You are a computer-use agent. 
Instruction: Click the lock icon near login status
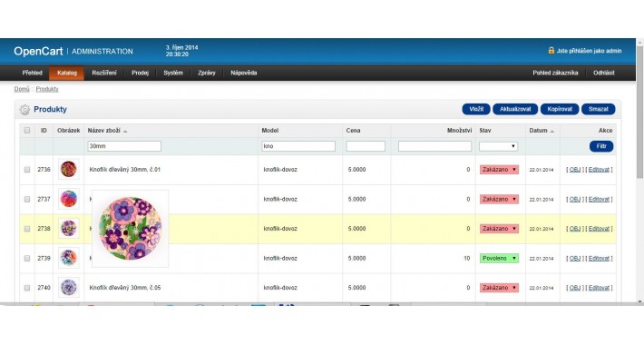click(x=551, y=50)
